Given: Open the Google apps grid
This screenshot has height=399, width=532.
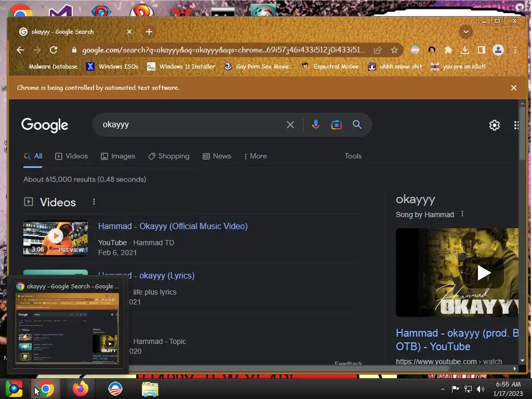Looking at the screenshot, I should click(516, 125).
